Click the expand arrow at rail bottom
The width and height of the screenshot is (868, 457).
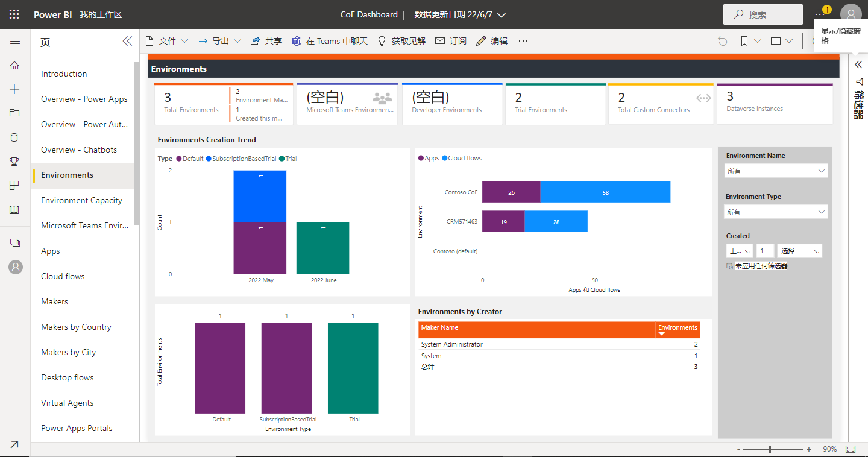coord(14,444)
